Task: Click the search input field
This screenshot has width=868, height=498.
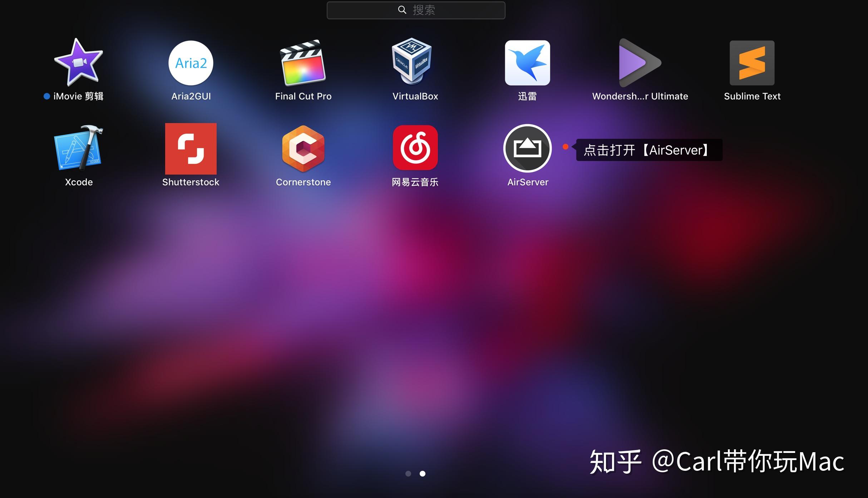Action: tap(417, 9)
